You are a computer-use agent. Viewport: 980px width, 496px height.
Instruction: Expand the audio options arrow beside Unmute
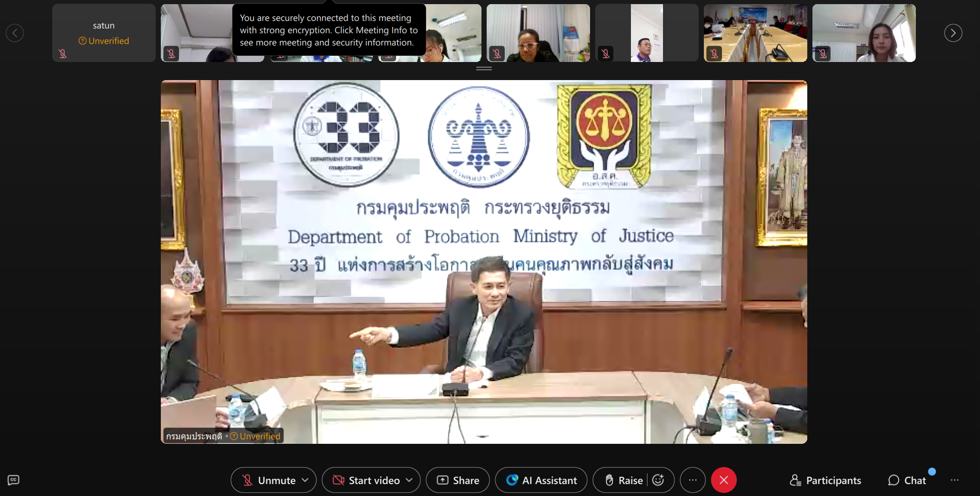[306, 481]
